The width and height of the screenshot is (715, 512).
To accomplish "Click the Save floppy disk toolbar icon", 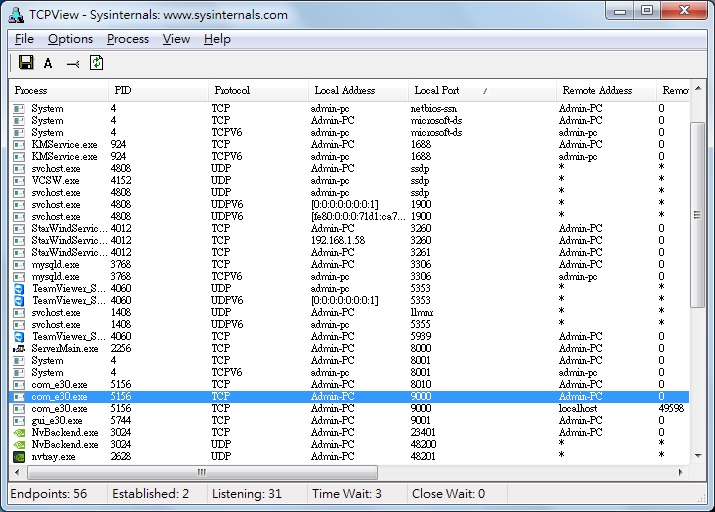I will point(26,62).
